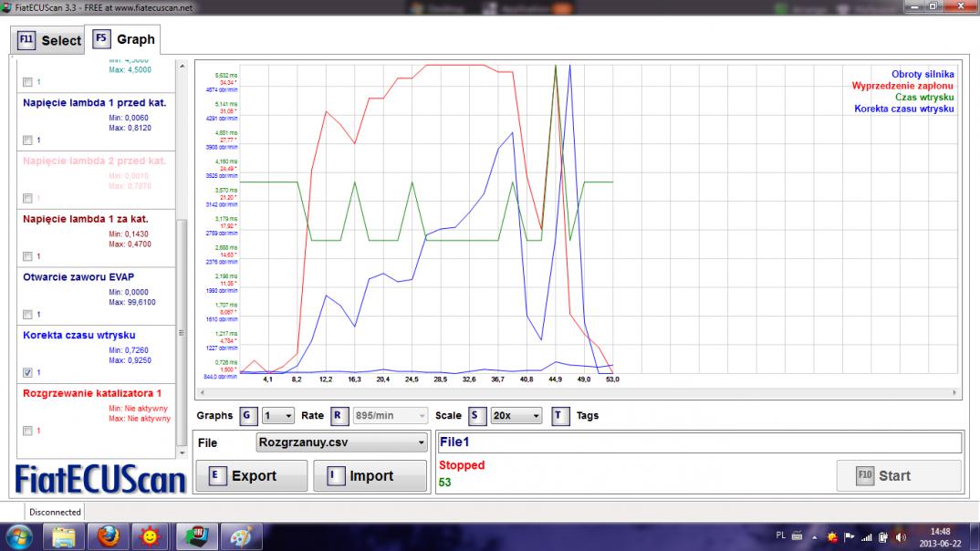Open the Rate 895/min dropdown
The height and width of the screenshot is (551, 980).
[390, 416]
